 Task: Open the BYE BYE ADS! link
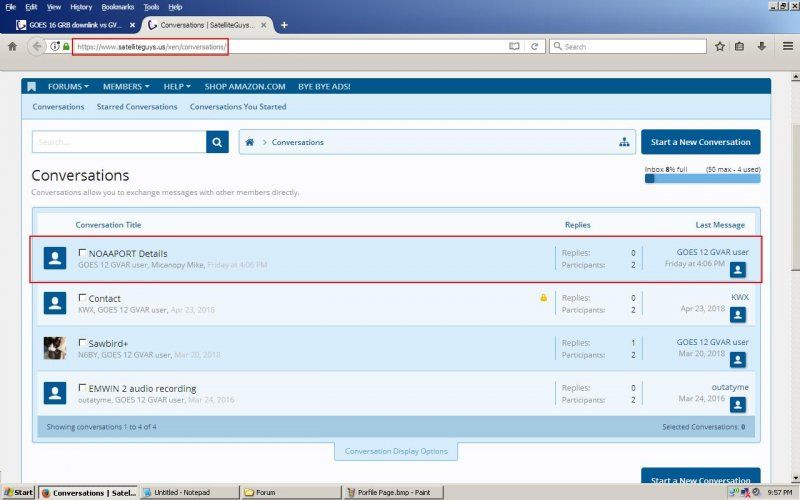coord(324,87)
